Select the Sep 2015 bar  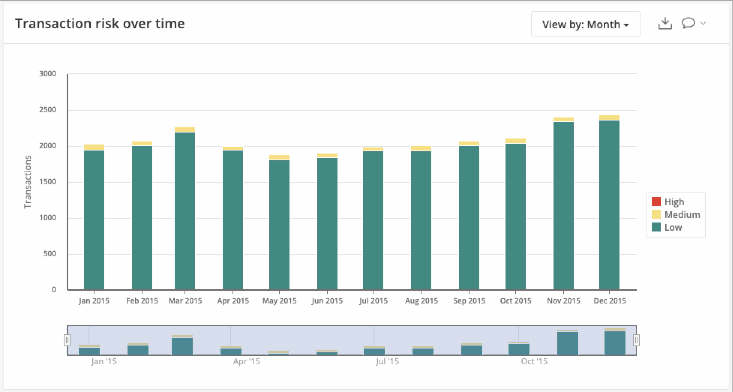pyautogui.click(x=469, y=215)
